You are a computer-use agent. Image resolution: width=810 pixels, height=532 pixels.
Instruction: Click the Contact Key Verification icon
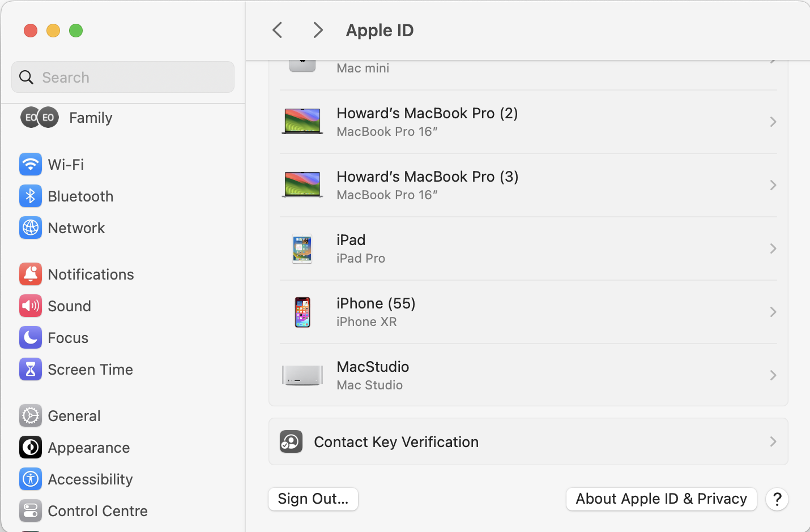291,441
